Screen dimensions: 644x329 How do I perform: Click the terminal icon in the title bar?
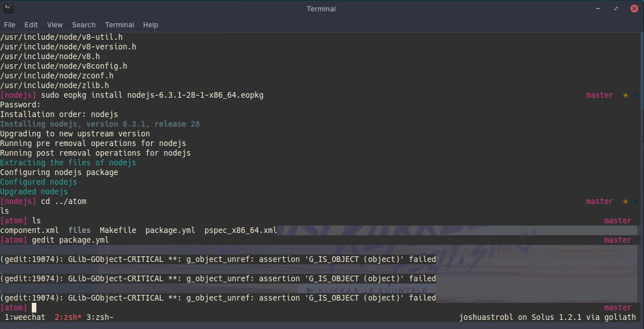click(8, 8)
